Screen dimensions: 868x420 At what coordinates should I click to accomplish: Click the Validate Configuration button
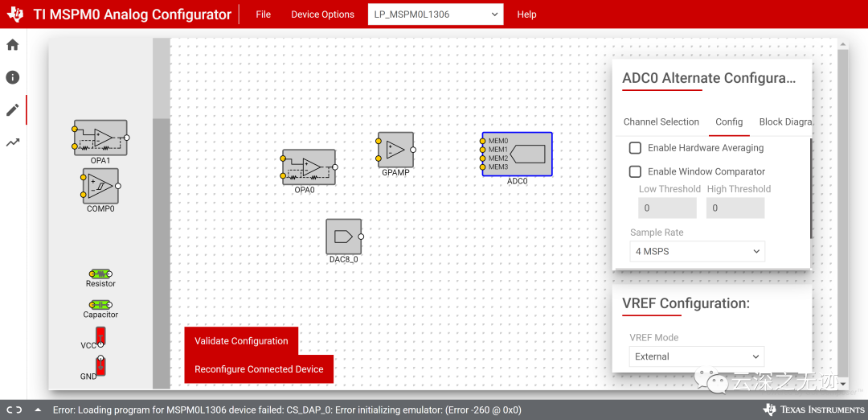(x=241, y=341)
